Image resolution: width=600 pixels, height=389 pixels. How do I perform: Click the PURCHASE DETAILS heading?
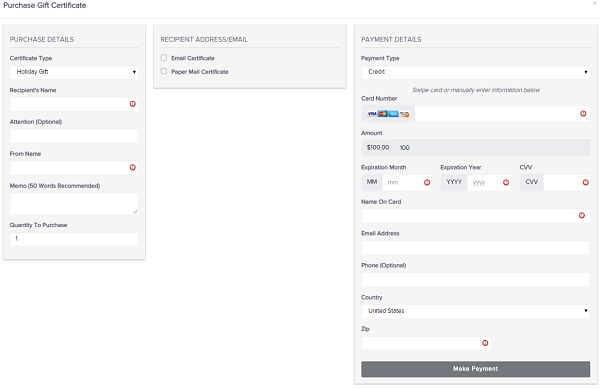pos(42,39)
